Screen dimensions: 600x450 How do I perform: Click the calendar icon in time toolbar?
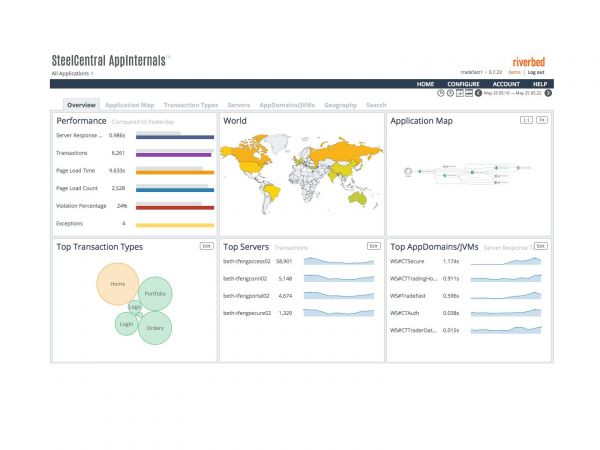click(x=459, y=93)
